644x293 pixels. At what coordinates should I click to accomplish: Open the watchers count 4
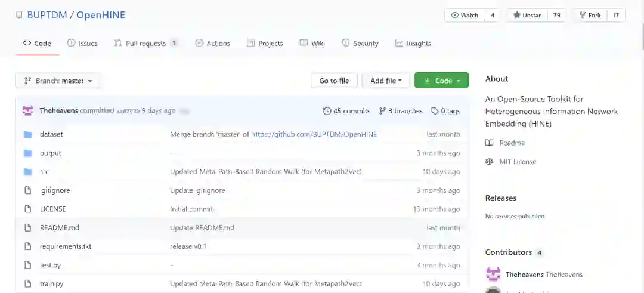(493, 15)
